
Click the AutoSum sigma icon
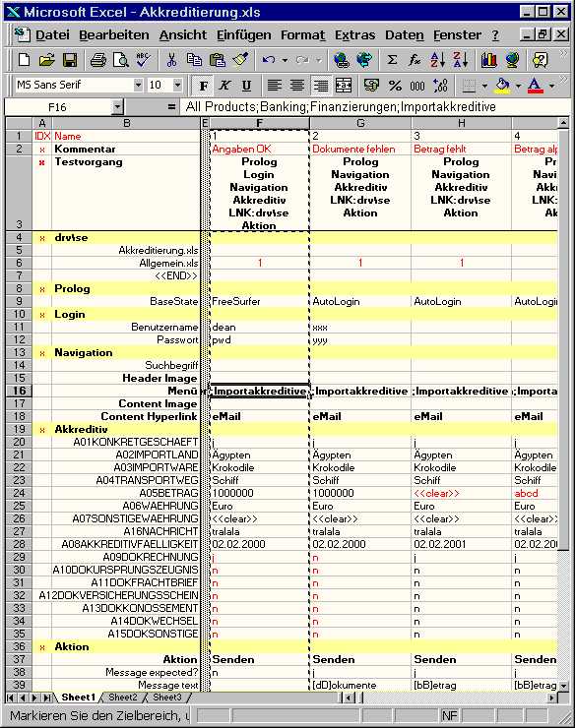pos(392,60)
